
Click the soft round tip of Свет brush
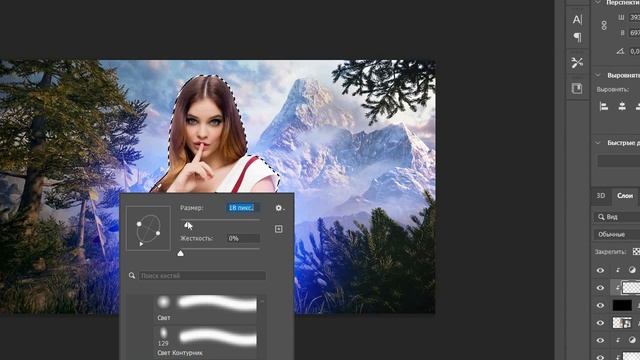[x=164, y=302]
